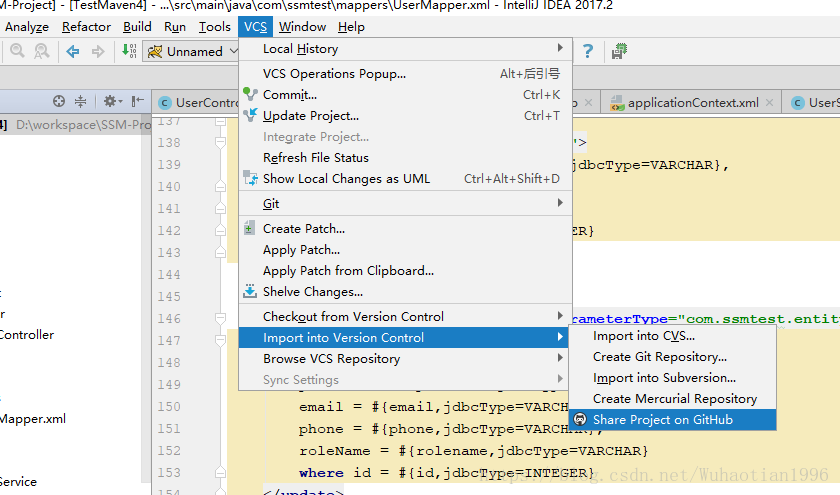The image size is (840, 495).
Task: Click the Replace magnifier icon in toolbar
Action: pyautogui.click(x=41, y=51)
